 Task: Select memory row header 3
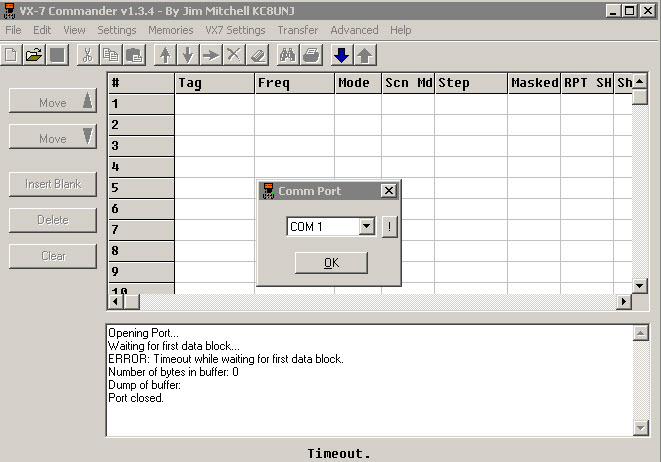[142, 146]
